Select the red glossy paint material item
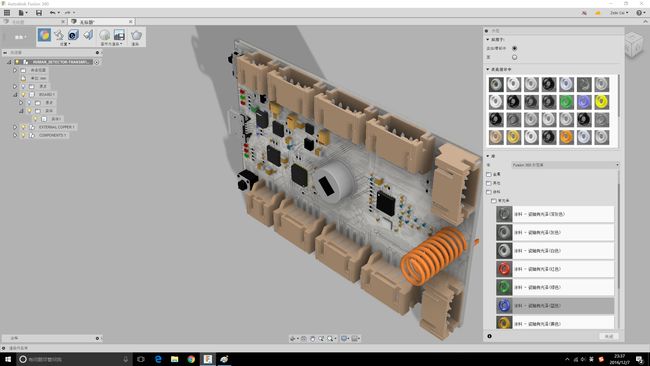Image resolution: width=650 pixels, height=366 pixels. [x=555, y=269]
